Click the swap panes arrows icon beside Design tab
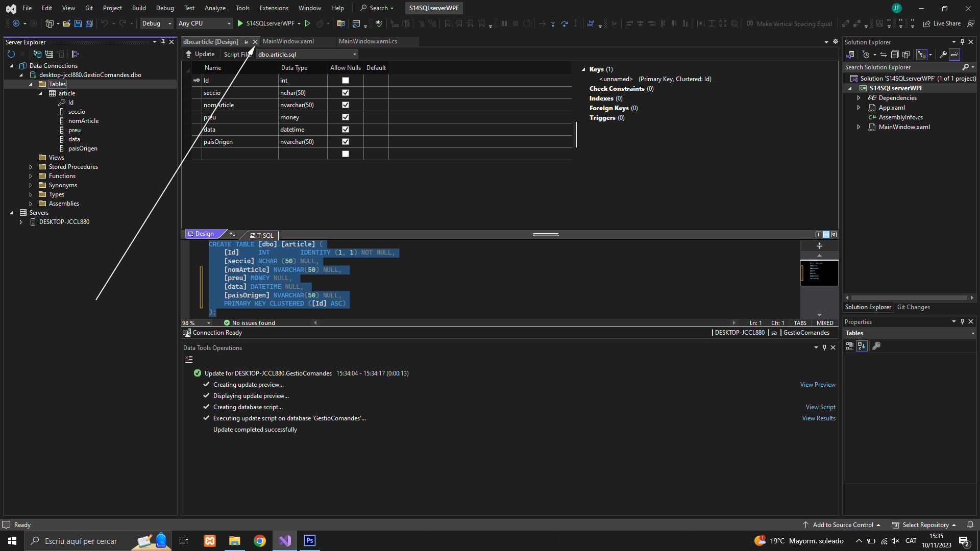This screenshot has height=551, width=980. click(233, 234)
